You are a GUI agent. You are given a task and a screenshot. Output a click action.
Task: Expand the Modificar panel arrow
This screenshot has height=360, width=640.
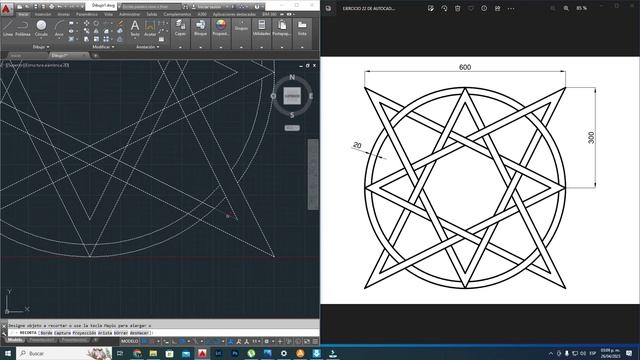[x=113, y=47]
